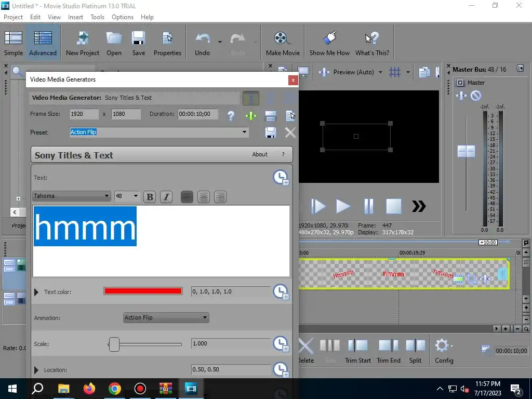Open the Edit menu
Viewport: 532px width, 399px height.
click(35, 17)
